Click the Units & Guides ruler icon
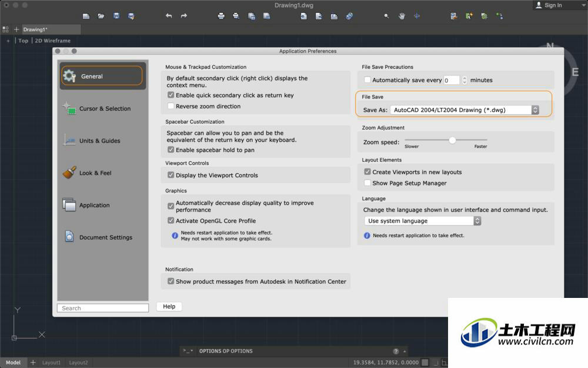Screen dimensions: 588x368 [69, 141]
